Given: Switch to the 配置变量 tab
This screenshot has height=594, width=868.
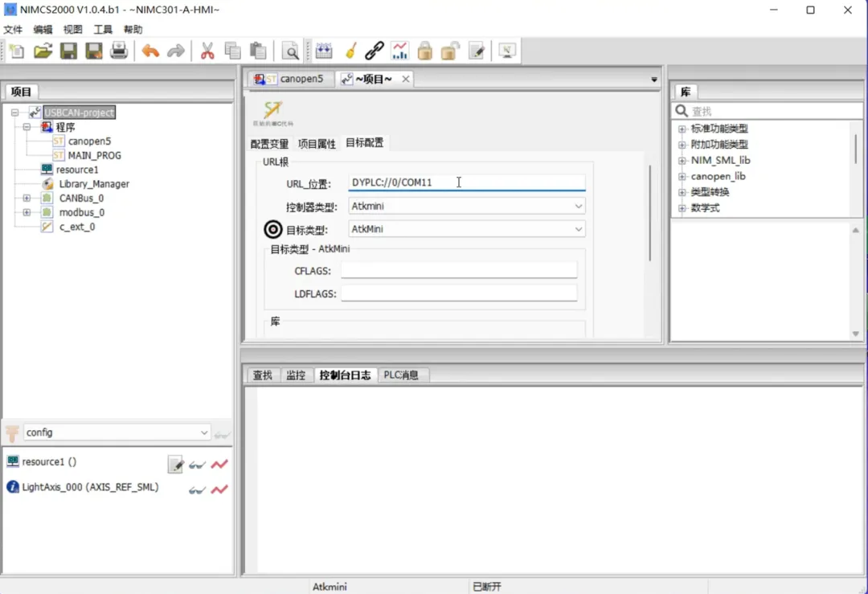Looking at the screenshot, I should tap(269, 144).
